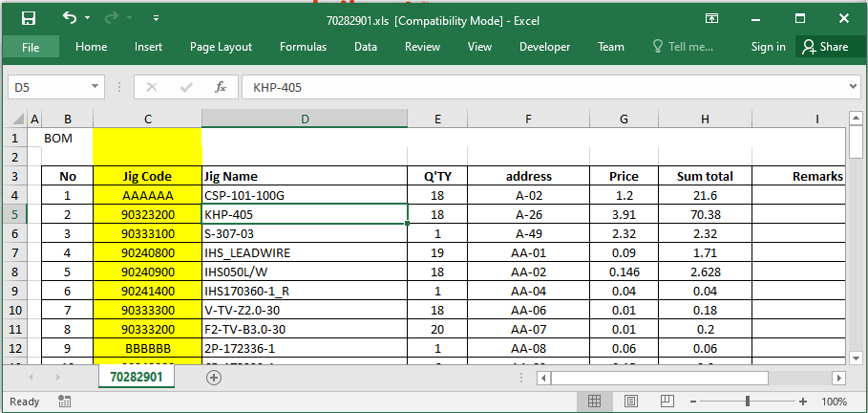This screenshot has height=413, width=868.
Task: Open the File menu
Action: (31, 47)
